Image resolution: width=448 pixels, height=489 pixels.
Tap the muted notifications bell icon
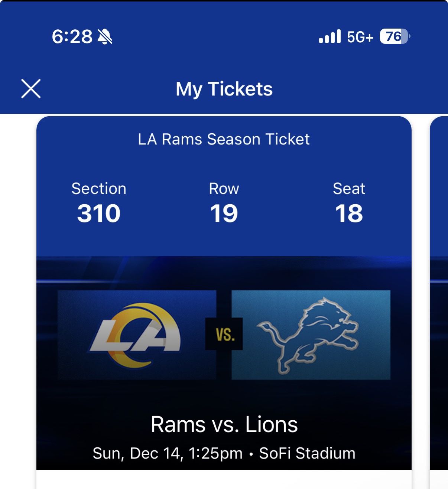pyautogui.click(x=105, y=37)
